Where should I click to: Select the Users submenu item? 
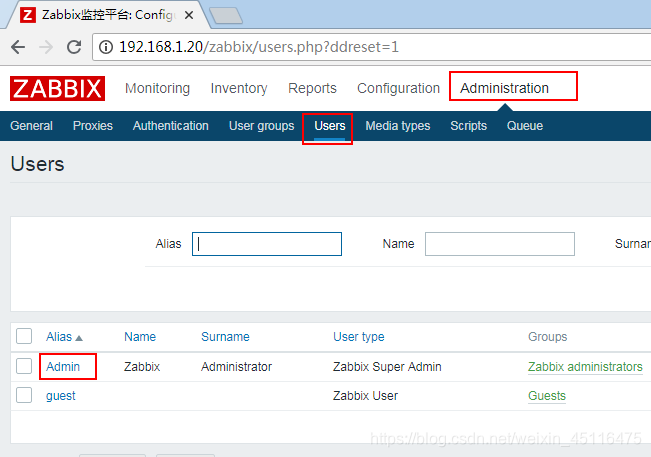pos(330,126)
